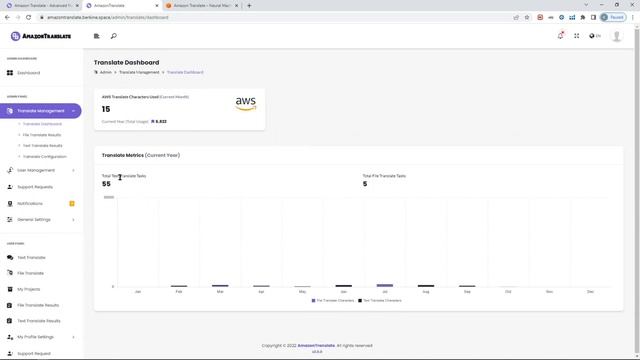This screenshot has height=360, width=640.
Task: Open Text Translate Results submenu item
Action: [x=42, y=146]
